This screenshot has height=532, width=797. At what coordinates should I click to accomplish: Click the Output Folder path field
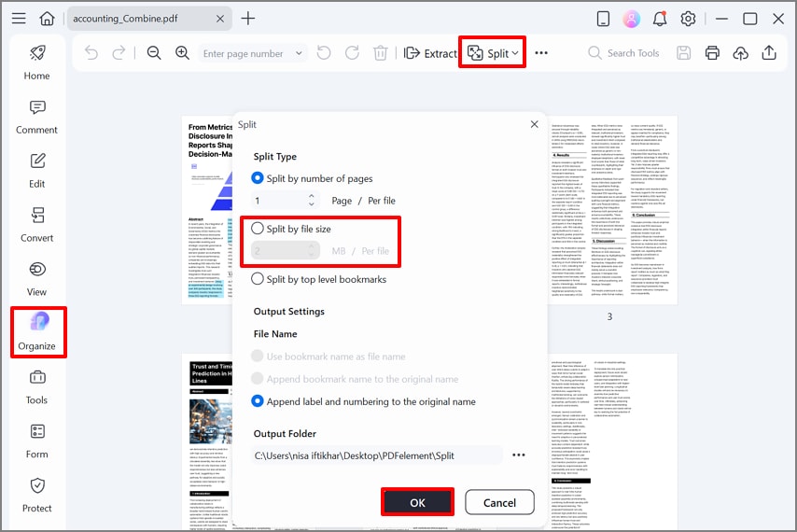click(x=377, y=455)
